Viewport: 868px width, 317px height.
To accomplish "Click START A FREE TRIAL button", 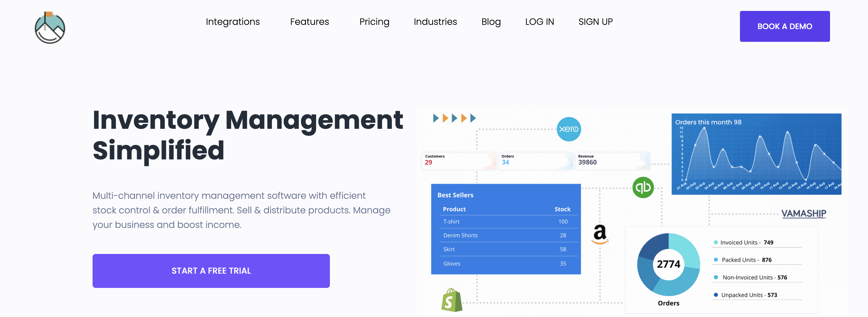I will 211,271.
